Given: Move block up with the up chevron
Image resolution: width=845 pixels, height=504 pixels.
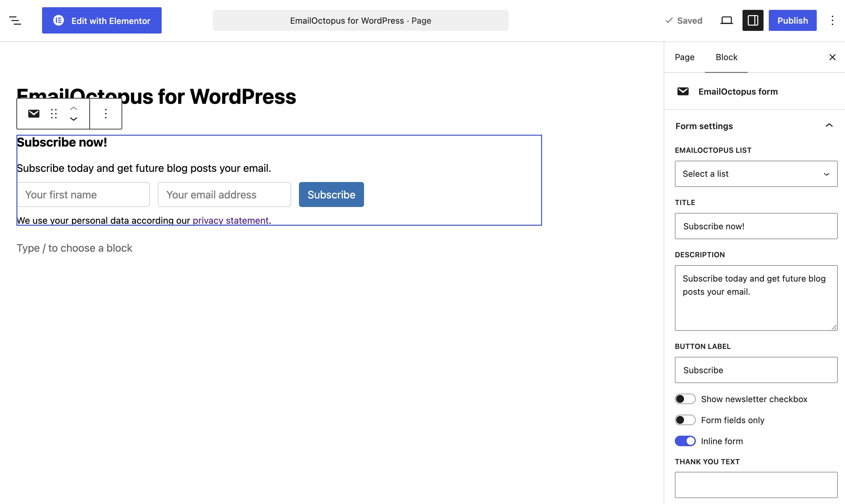Looking at the screenshot, I should [x=73, y=108].
